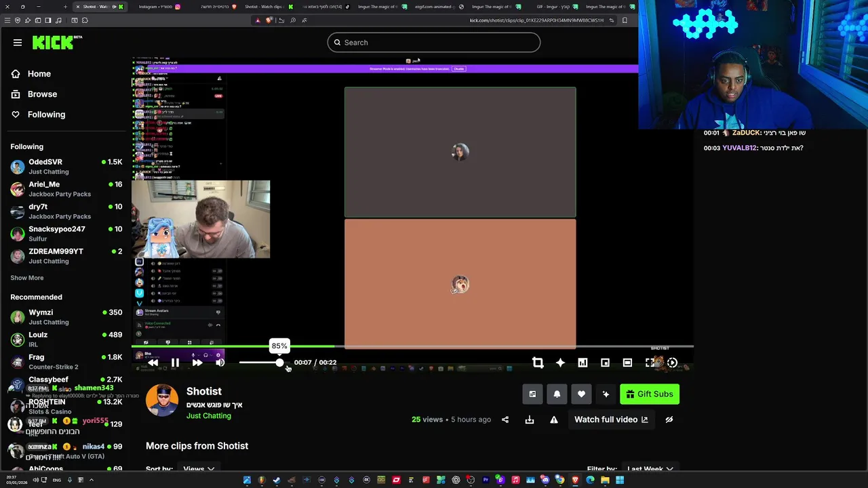Viewport: 868px width, 488px height.
Task: Enable picture-in-picture mode
Action: tap(605, 363)
